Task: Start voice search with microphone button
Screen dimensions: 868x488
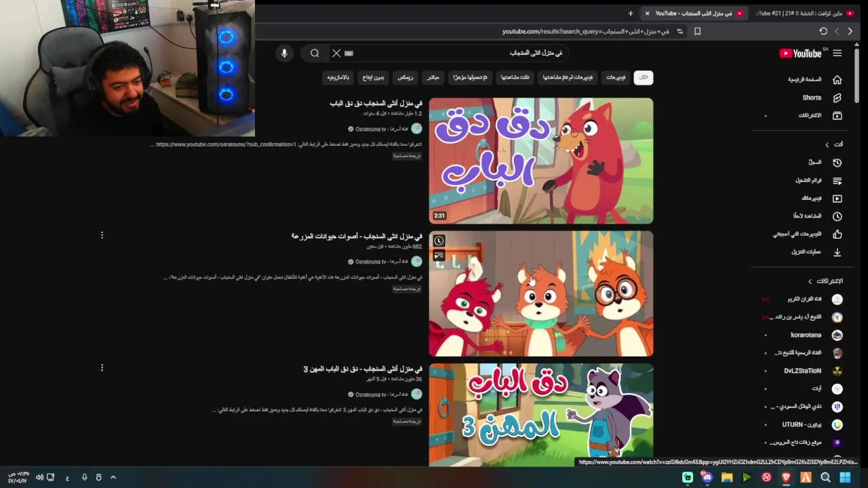Action: click(284, 53)
